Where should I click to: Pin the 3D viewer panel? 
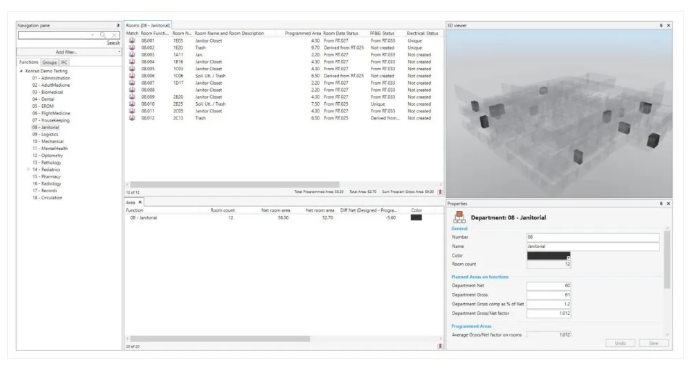click(661, 26)
